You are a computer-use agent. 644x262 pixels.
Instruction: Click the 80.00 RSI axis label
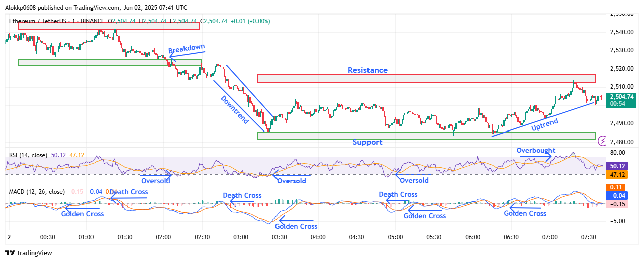tap(618, 153)
